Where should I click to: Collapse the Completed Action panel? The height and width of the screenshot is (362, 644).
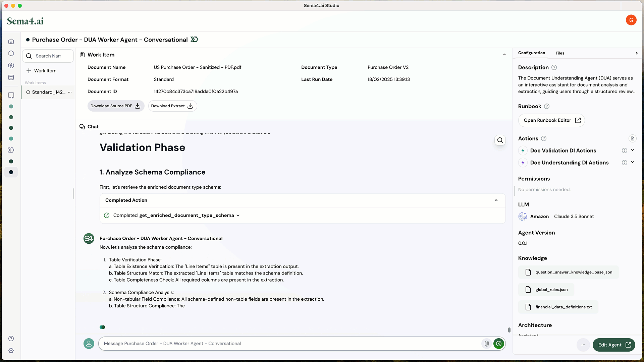coord(496,200)
